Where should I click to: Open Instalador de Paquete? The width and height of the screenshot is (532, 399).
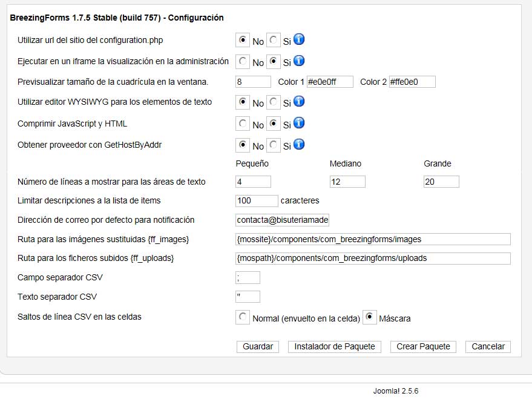pos(335,346)
